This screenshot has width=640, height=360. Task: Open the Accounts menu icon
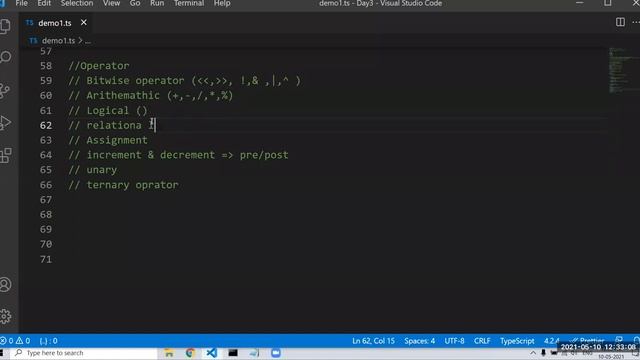click(x=5, y=284)
